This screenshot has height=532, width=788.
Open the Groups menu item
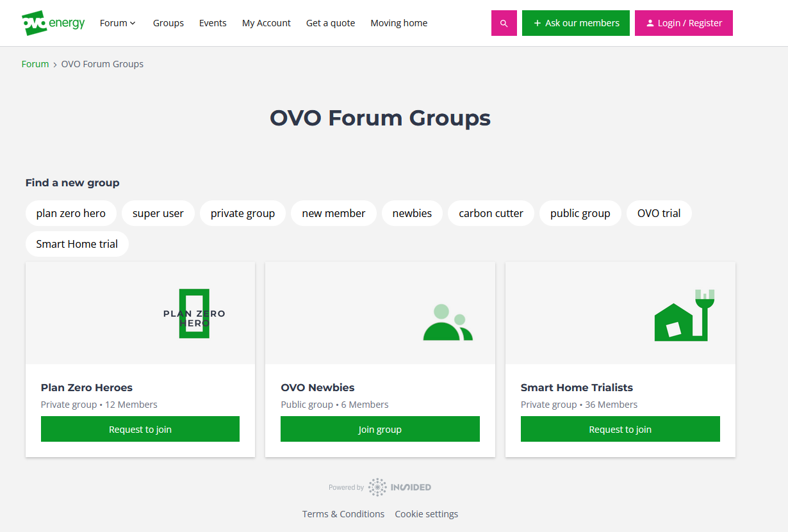pos(168,23)
